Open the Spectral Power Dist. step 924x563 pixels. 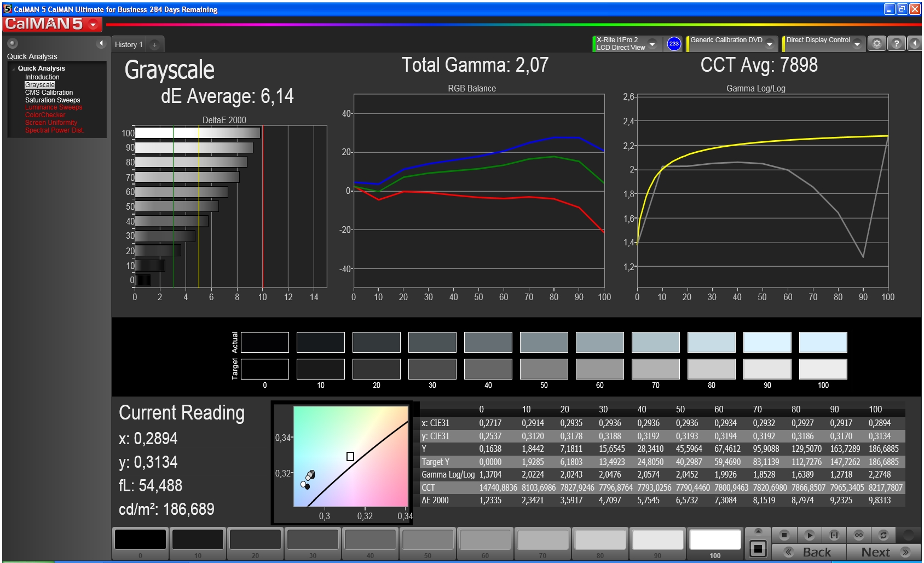(x=54, y=130)
